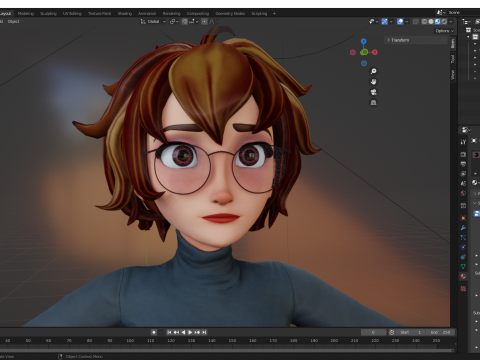Open the Object Constraints properties tab icon

463,257
